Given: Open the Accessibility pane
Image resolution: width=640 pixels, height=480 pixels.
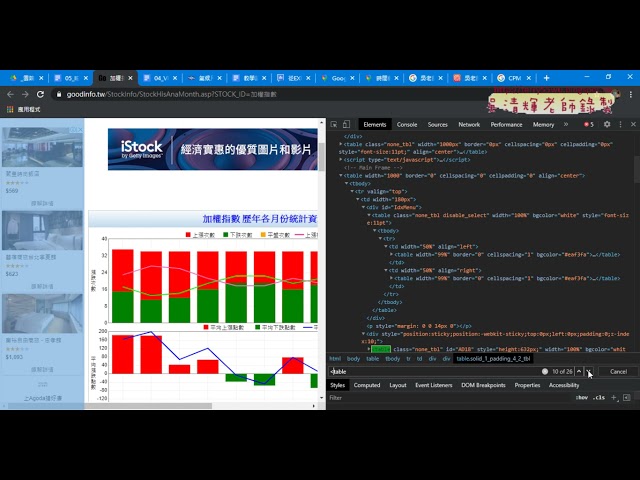Looking at the screenshot, I should [x=564, y=385].
